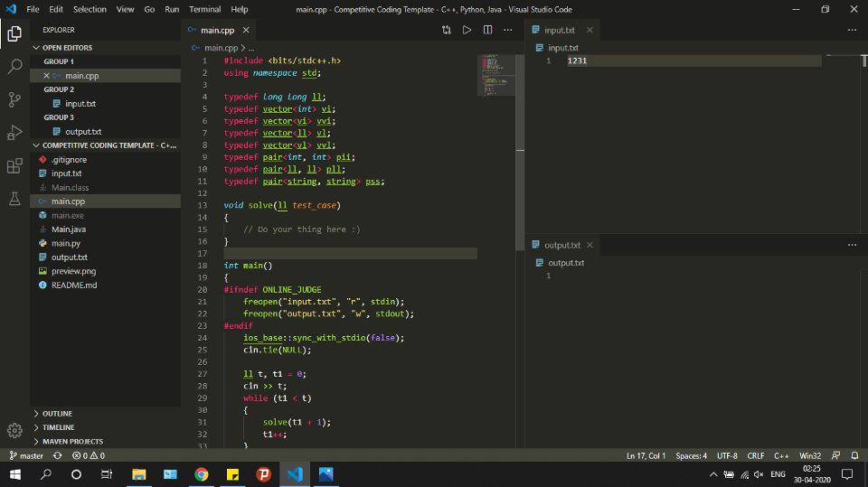Image resolution: width=868 pixels, height=487 pixels.
Task: Open the Source Control view
Action: point(14,99)
